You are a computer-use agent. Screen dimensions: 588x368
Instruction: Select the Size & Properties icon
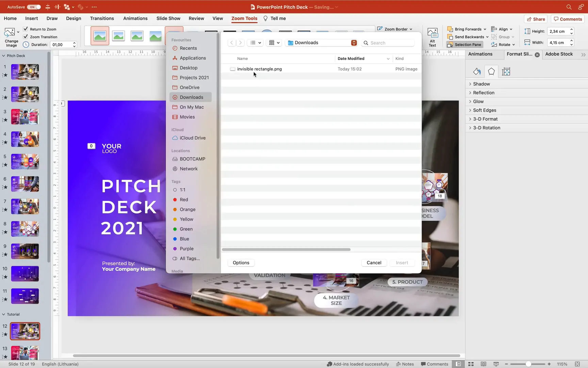click(506, 71)
